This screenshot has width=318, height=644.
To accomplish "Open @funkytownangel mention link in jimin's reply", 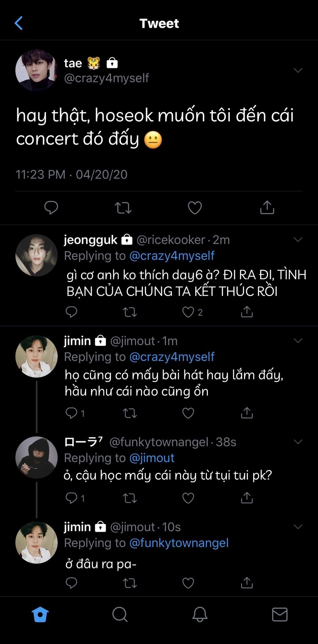I will pos(179,543).
